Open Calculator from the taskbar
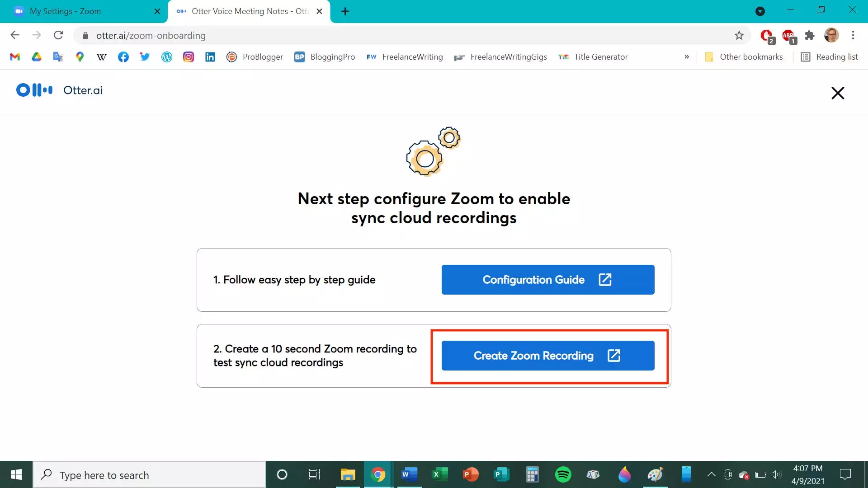Screen dimensions: 868x488 coord(532,474)
